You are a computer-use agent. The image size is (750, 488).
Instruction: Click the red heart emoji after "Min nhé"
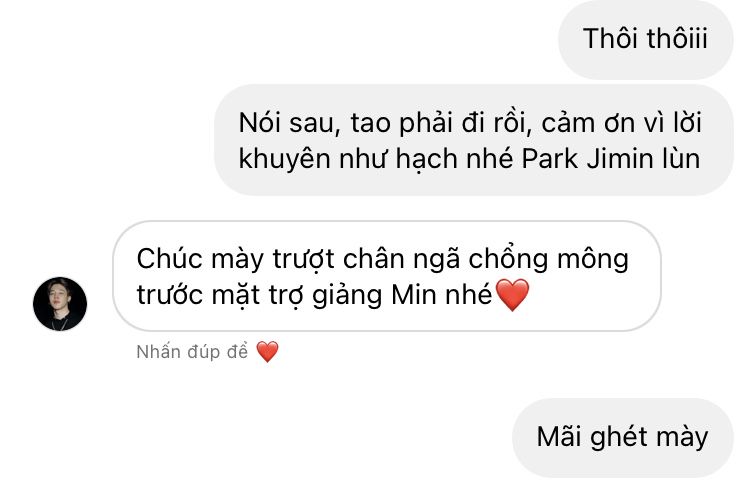(513, 295)
